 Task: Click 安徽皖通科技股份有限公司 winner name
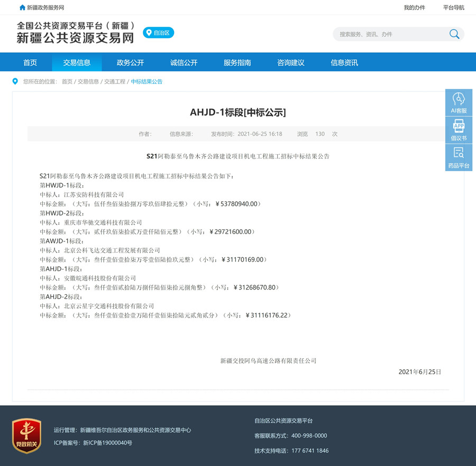click(x=100, y=278)
